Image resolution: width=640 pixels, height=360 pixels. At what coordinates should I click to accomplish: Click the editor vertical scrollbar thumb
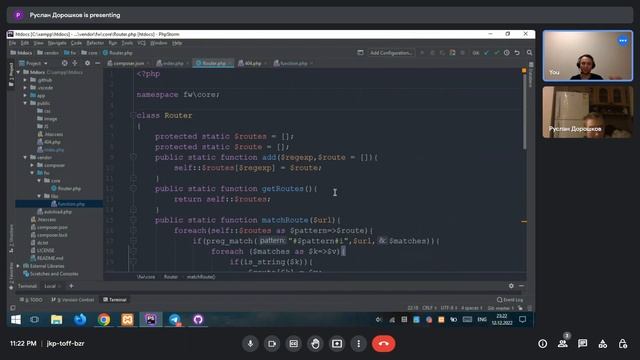[x=524, y=112]
